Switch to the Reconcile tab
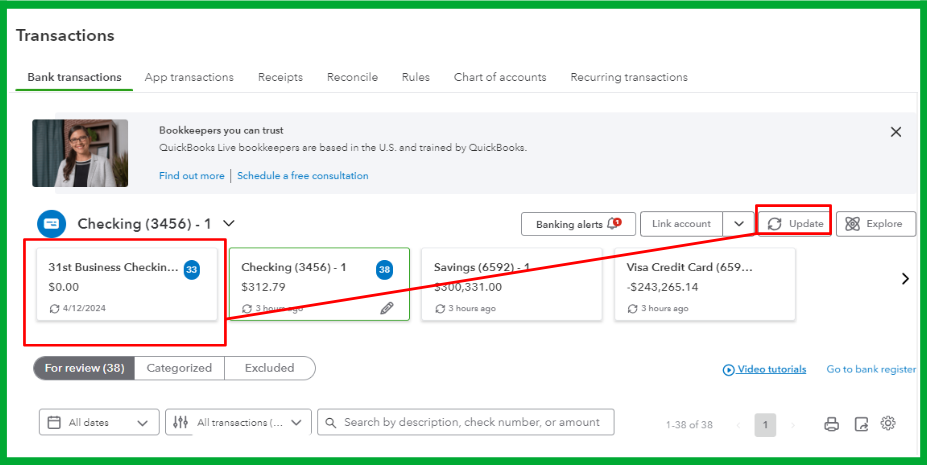This screenshot has width=927, height=465. coord(352,77)
